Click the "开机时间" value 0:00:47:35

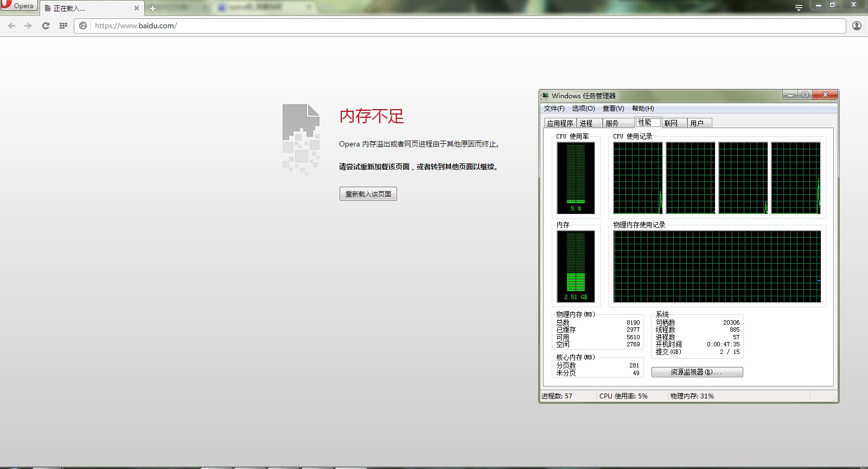point(723,344)
